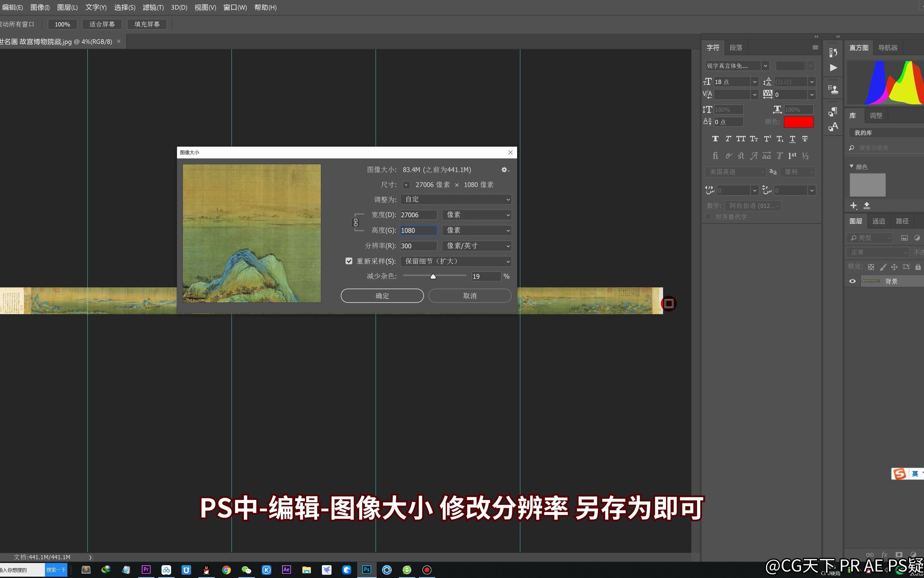
Task: Click the Image Size settings gear icon
Action: 505,170
